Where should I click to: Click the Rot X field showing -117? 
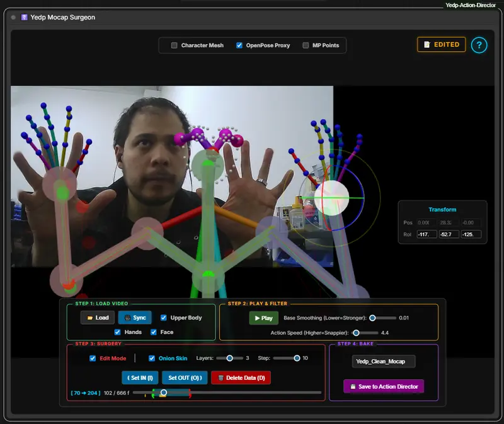pos(427,234)
